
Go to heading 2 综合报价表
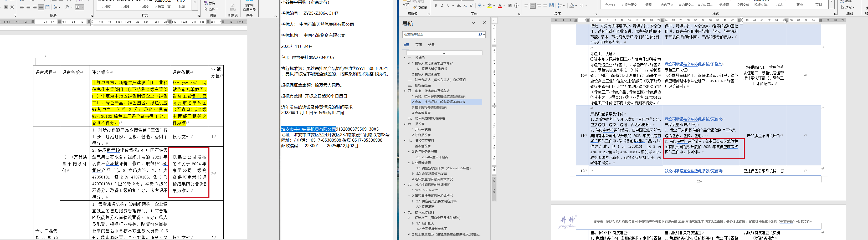421,135
